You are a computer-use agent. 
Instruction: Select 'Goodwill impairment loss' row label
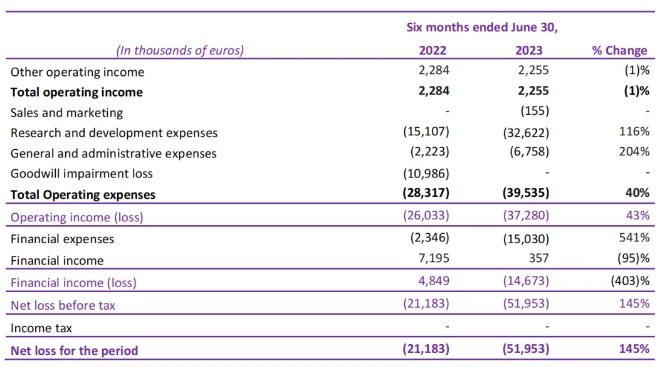pyautogui.click(x=82, y=174)
